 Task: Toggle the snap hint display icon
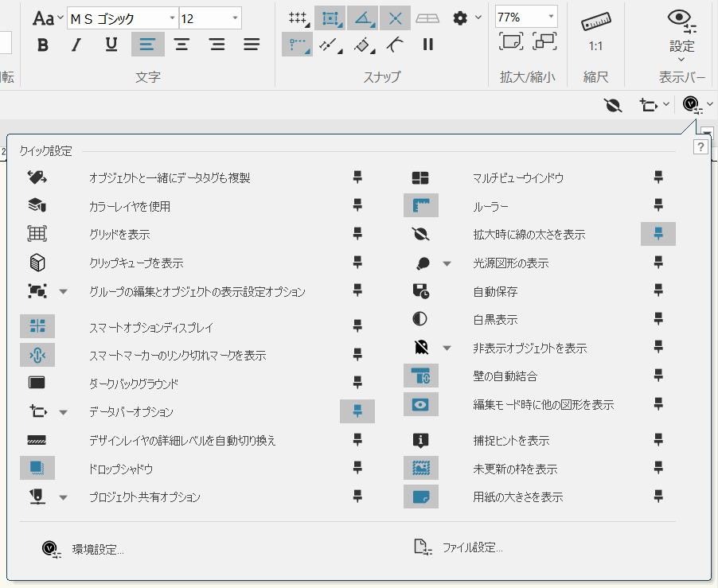point(420,440)
